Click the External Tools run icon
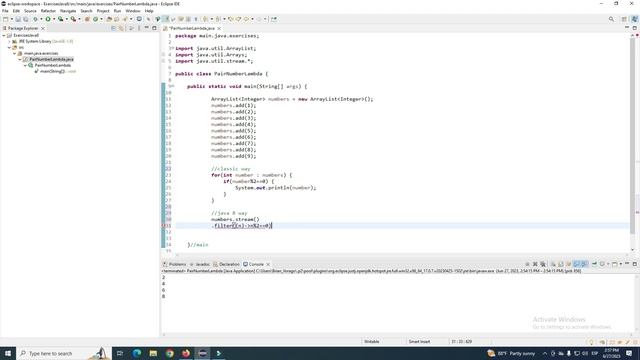 click(73, 19)
